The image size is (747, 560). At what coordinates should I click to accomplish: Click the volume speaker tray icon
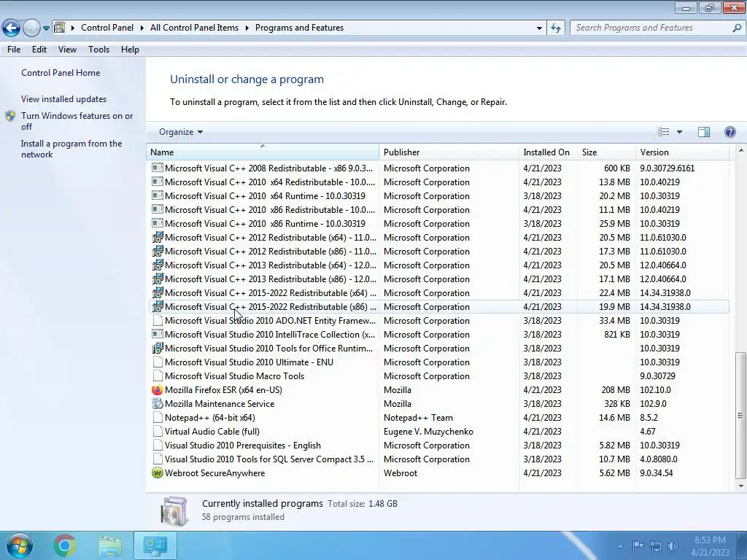pyautogui.click(x=673, y=545)
